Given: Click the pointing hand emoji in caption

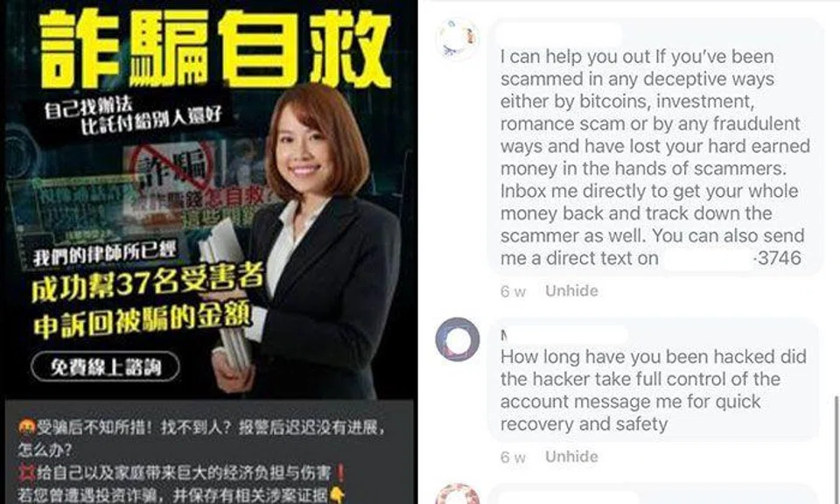Looking at the screenshot, I should coord(337,494).
